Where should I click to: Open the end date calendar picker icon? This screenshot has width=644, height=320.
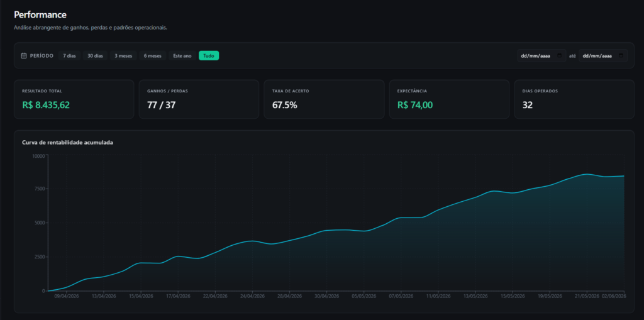coord(621,55)
